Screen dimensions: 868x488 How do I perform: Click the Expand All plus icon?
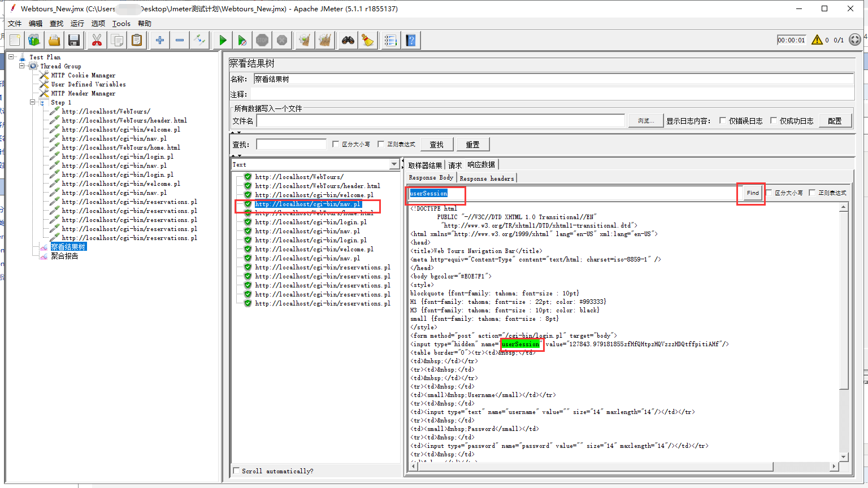pos(160,40)
